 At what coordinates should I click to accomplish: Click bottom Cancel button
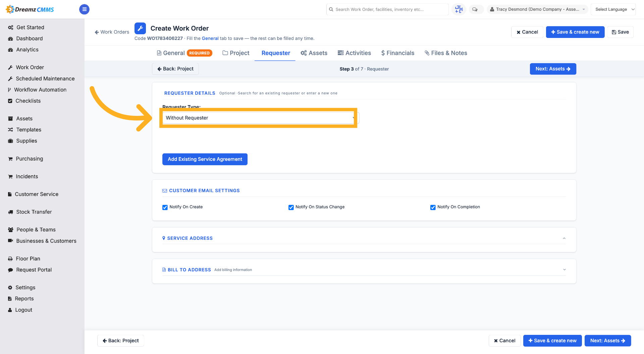504,341
